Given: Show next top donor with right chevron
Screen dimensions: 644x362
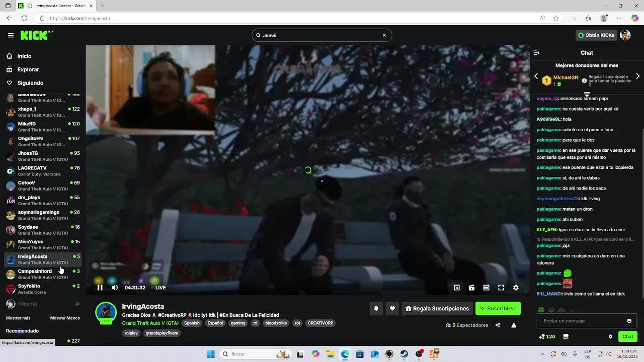Looking at the screenshot, I should coord(638,76).
